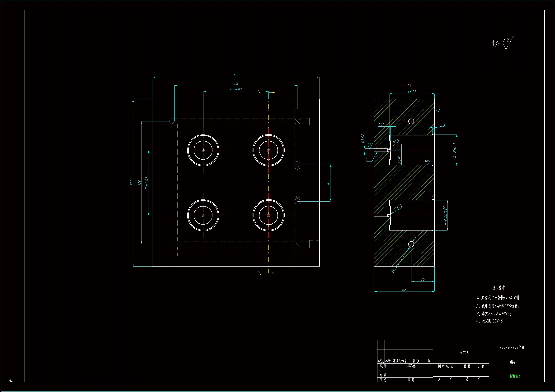Viewport: 555px width, 392px height.
Task: Select the 型芯 part name text
Action: [513, 362]
